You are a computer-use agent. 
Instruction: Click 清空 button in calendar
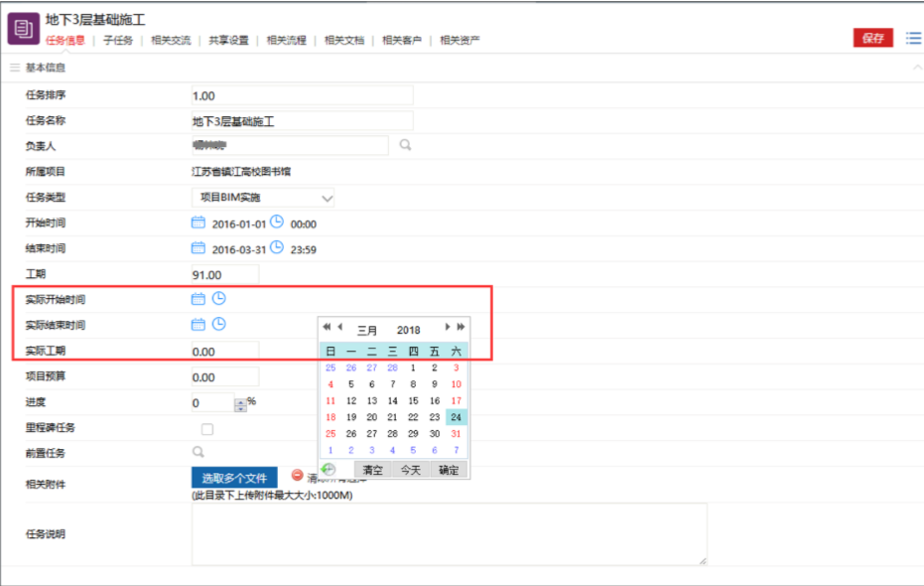pos(372,470)
